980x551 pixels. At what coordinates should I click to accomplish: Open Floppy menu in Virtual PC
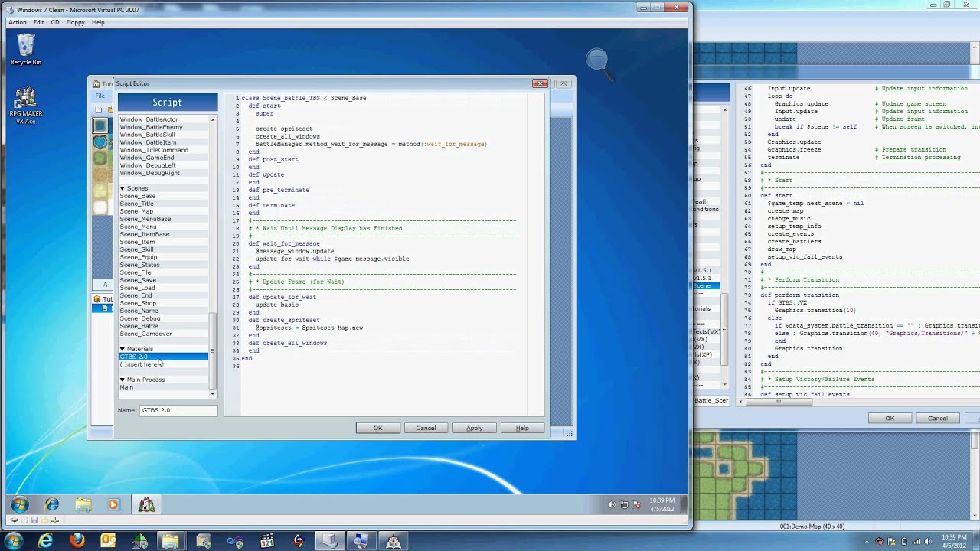(x=75, y=22)
